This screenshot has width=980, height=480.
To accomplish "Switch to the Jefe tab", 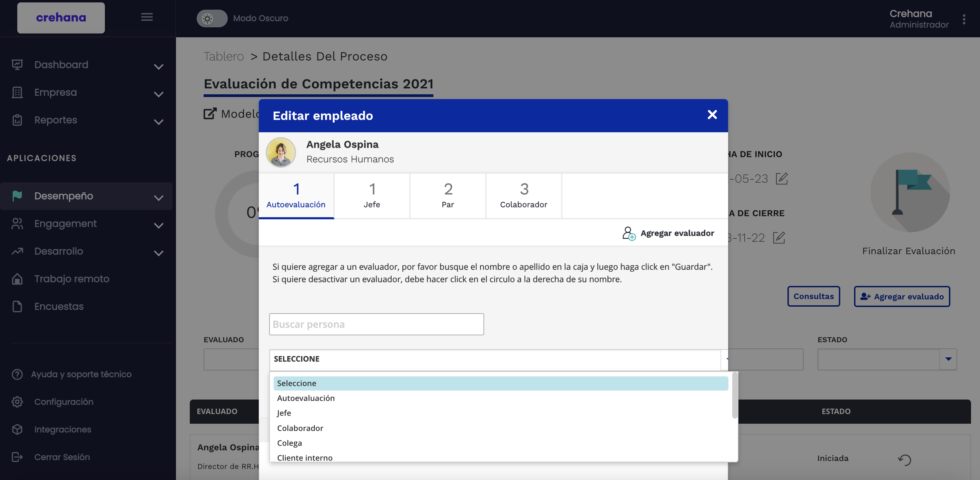I will point(372,196).
